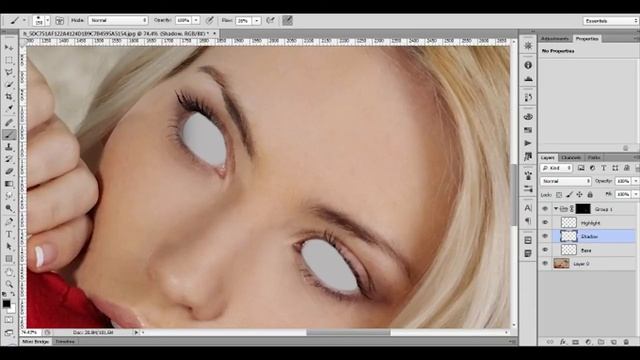Viewport: 640px width, 360px height.
Task: Hide the Shadow layer
Action: (545, 236)
